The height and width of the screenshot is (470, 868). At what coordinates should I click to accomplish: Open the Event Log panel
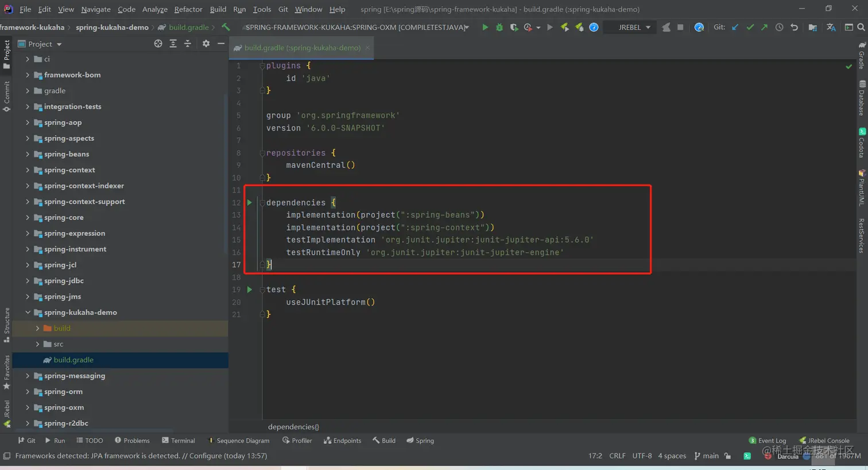(x=768, y=441)
